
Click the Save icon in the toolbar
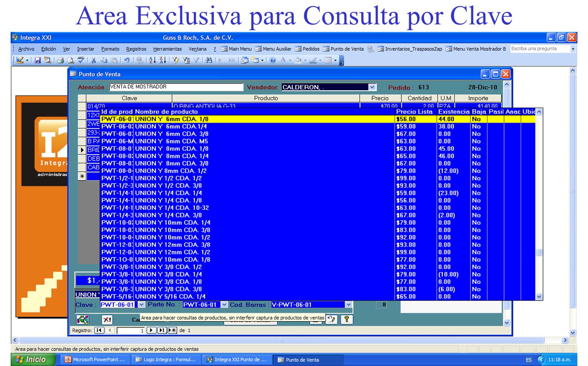point(38,61)
